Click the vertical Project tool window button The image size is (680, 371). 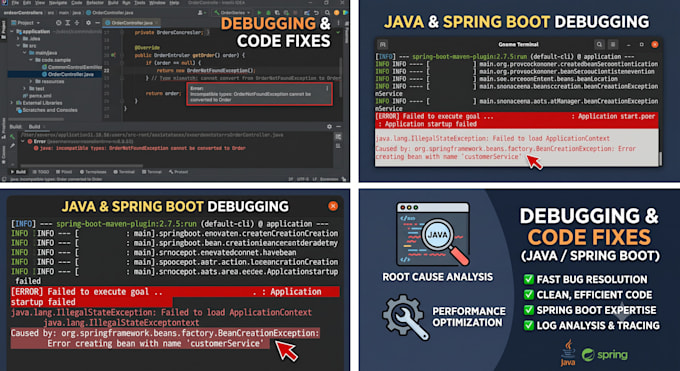[3, 30]
